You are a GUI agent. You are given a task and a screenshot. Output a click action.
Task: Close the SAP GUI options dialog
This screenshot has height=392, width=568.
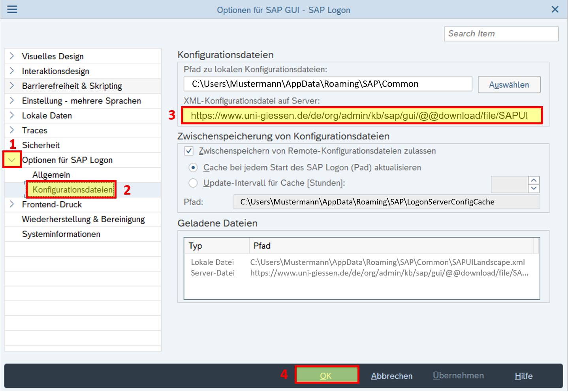[555, 9]
